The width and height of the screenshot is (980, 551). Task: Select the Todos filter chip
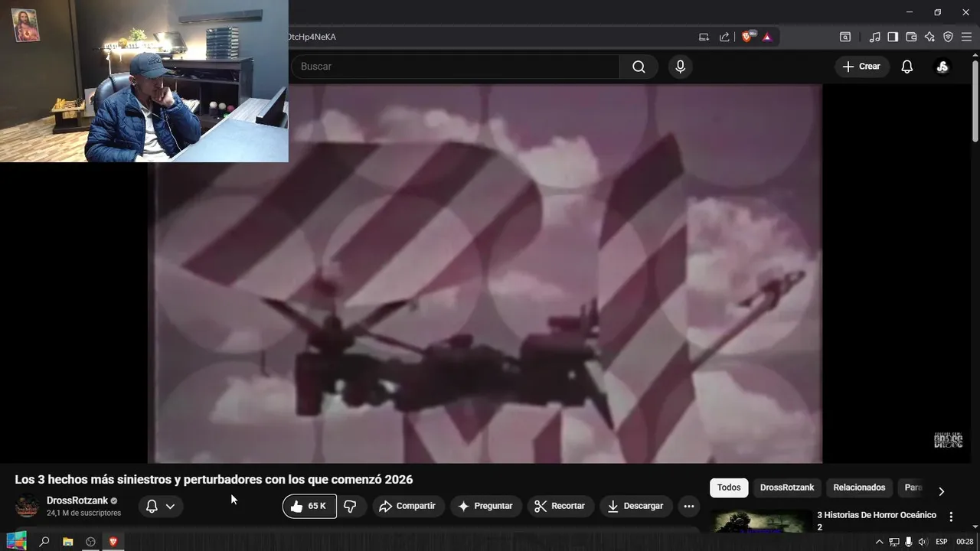click(729, 487)
